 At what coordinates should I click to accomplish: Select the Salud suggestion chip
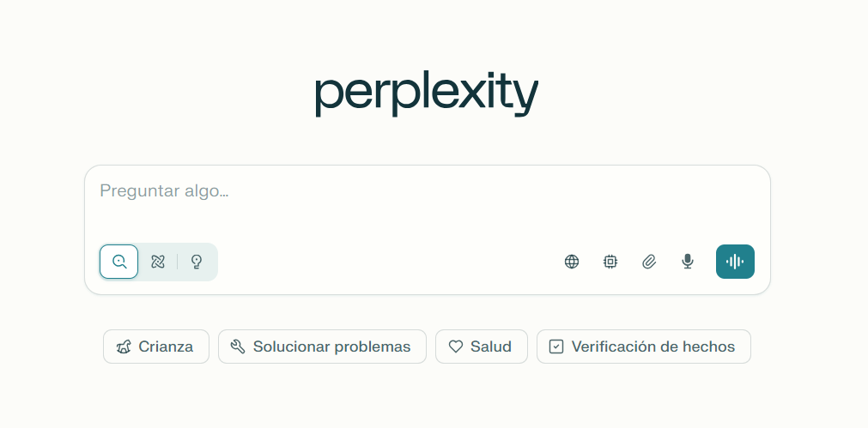click(x=482, y=347)
